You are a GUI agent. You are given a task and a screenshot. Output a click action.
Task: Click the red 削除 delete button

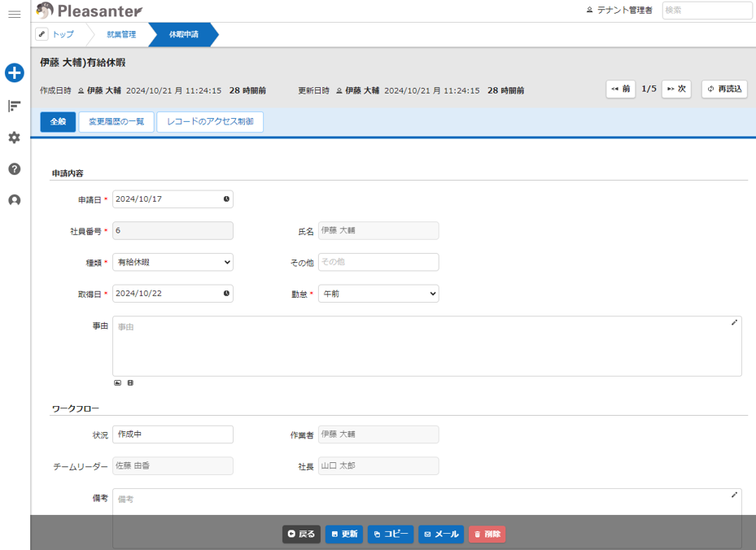tap(487, 535)
